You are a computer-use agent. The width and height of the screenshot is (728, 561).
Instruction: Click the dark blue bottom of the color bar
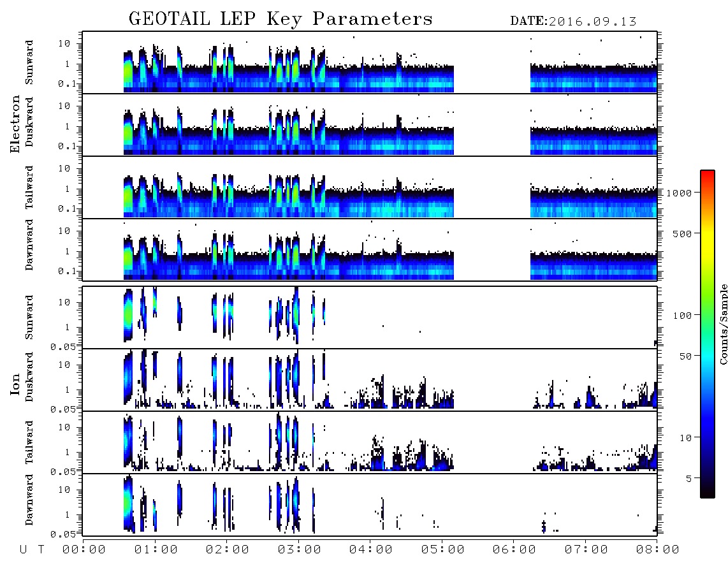pyautogui.click(x=708, y=474)
